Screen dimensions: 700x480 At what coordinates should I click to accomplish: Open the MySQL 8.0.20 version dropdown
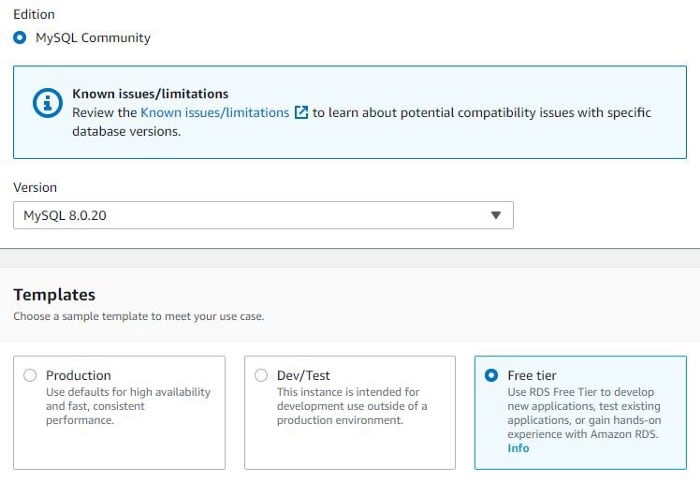263,215
